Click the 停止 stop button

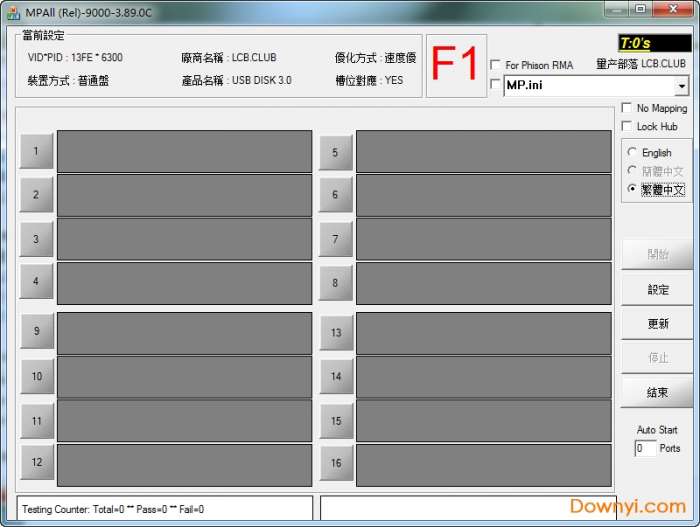point(657,358)
